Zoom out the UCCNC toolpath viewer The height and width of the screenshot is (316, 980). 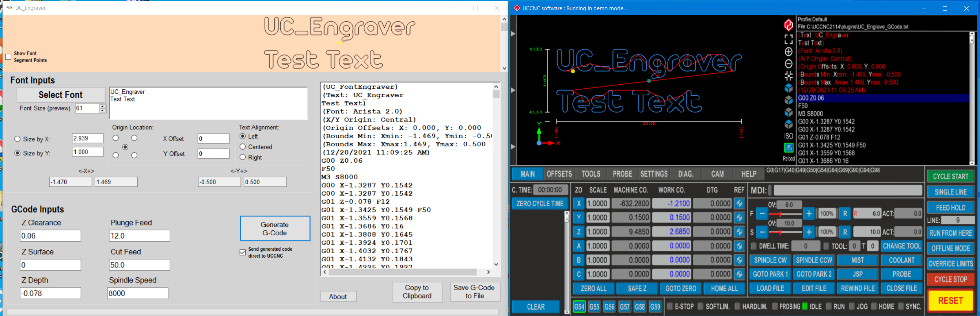tap(789, 64)
